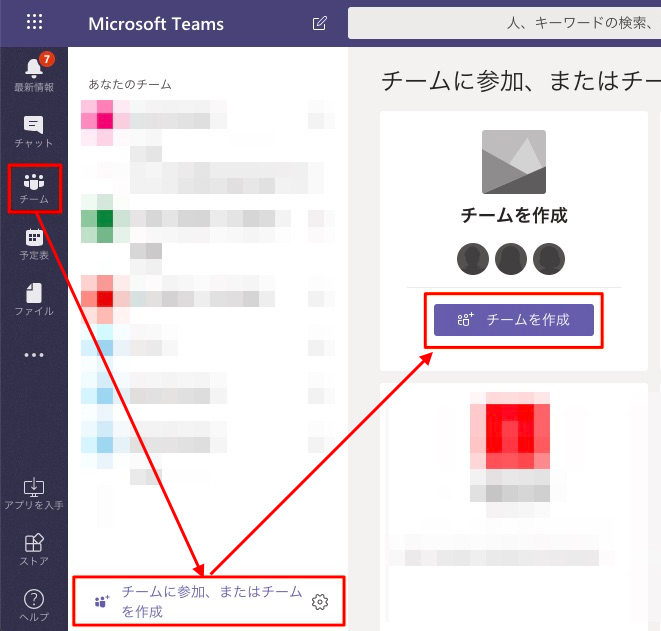Click the new chat compose icon
The width and height of the screenshot is (661, 631).
point(319,23)
